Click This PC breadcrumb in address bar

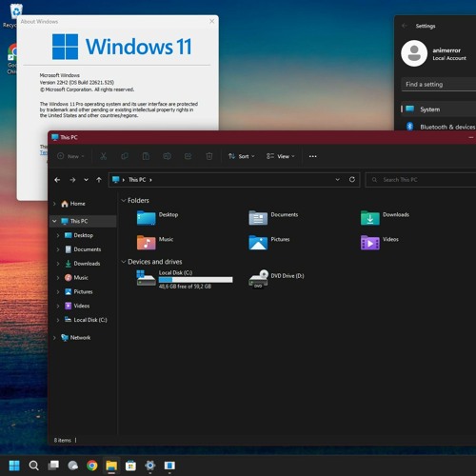(x=137, y=180)
